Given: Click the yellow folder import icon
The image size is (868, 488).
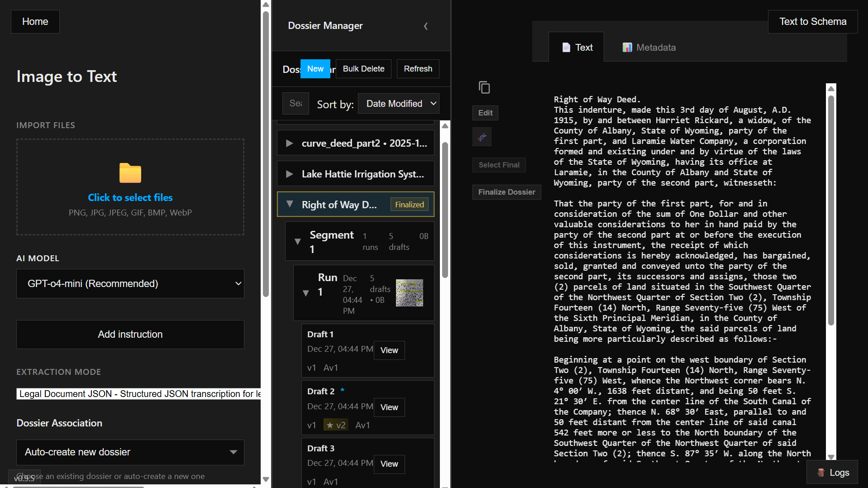Looking at the screenshot, I should [x=130, y=173].
